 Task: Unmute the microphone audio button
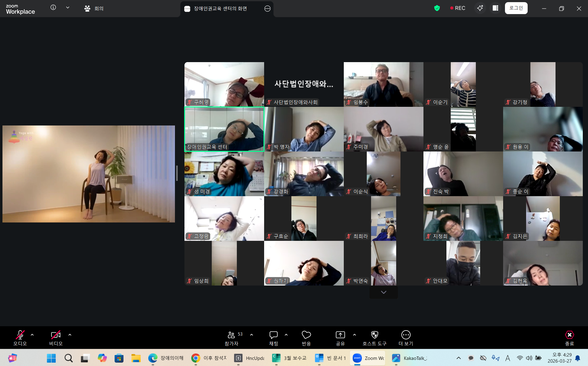(x=20, y=335)
